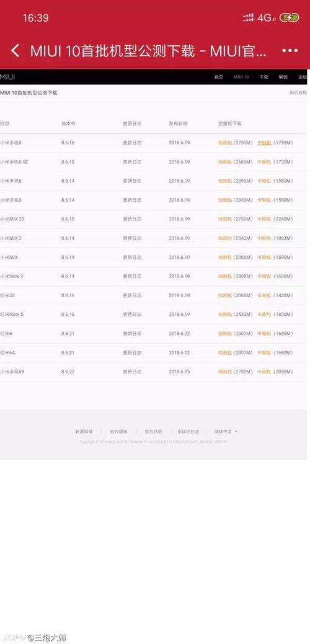
Task: Download 卡刷包 (1800M) for 红米Note 5
Action: pos(264,314)
